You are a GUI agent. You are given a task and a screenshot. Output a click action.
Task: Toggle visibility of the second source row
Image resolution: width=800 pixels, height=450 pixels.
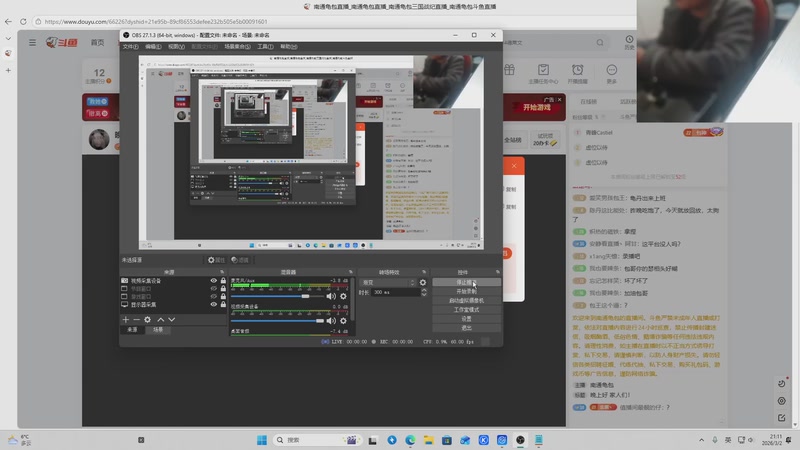213,288
